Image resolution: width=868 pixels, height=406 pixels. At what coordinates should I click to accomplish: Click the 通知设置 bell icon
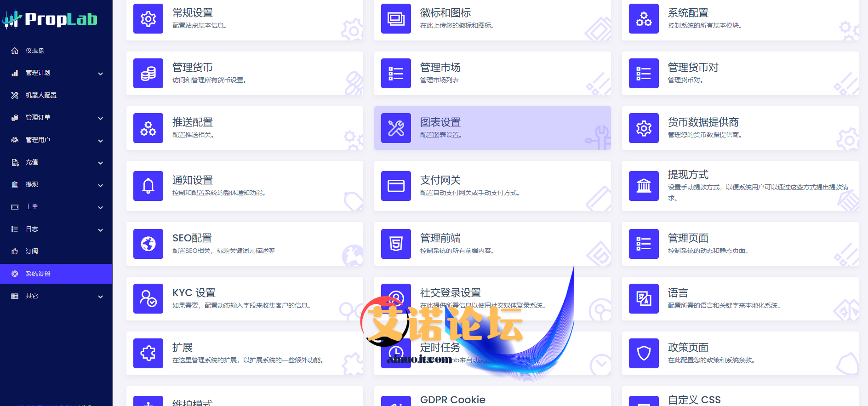(x=148, y=186)
